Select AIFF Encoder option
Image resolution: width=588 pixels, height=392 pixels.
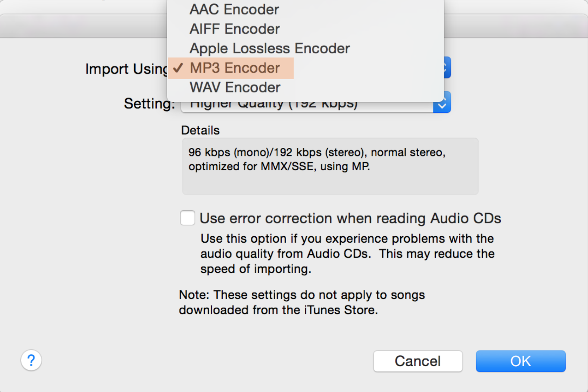pos(234,29)
